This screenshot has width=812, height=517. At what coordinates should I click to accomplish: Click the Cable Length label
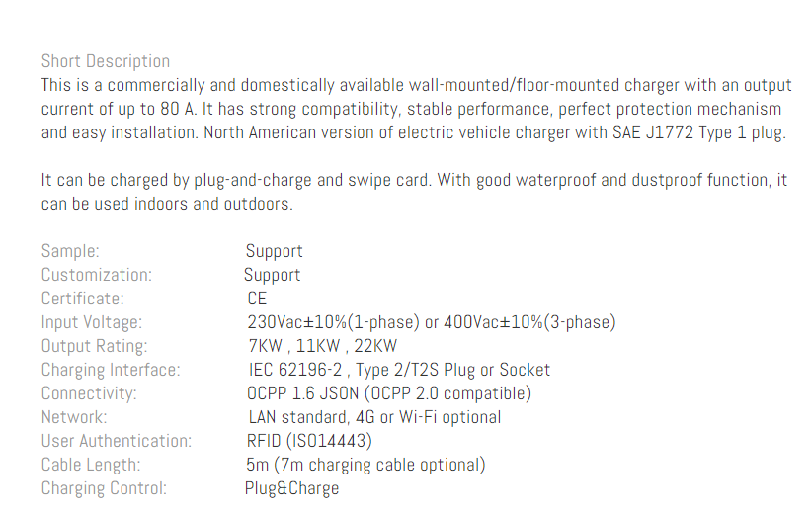tap(91, 466)
